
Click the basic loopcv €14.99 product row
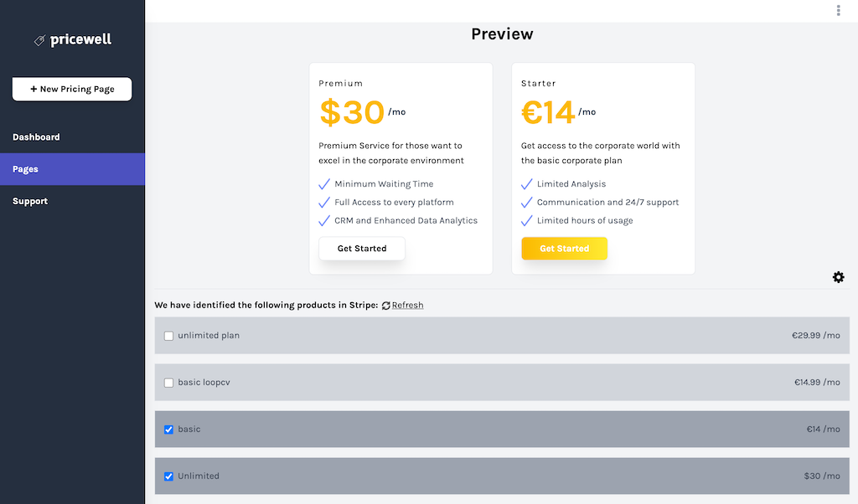point(503,383)
